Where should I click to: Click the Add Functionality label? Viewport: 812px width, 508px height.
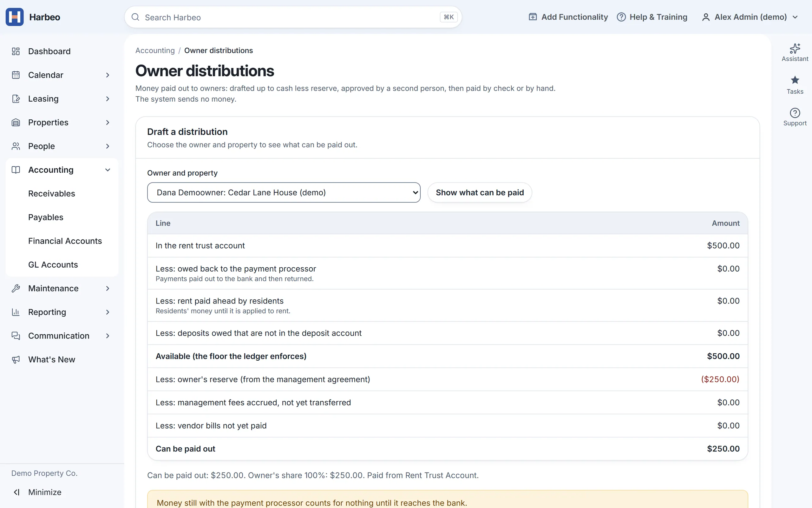574,17
